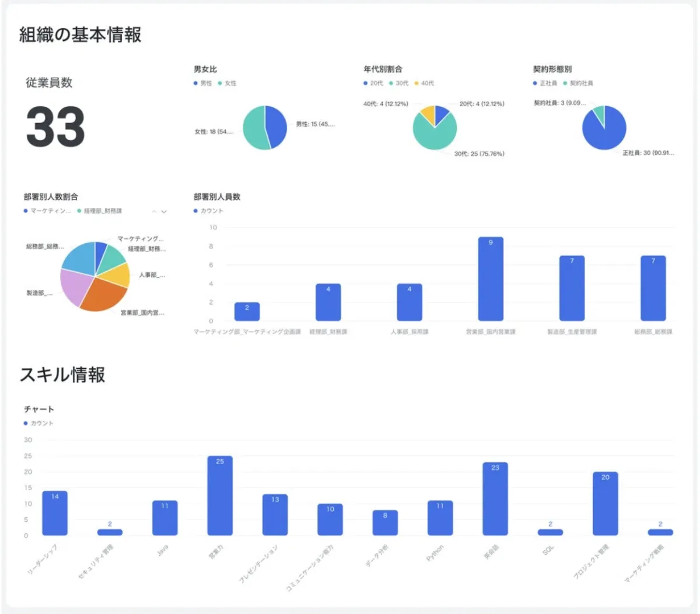Select the 英会話 skill bar showing 23
Image resolution: width=700 pixels, height=614 pixels.
coord(495,499)
